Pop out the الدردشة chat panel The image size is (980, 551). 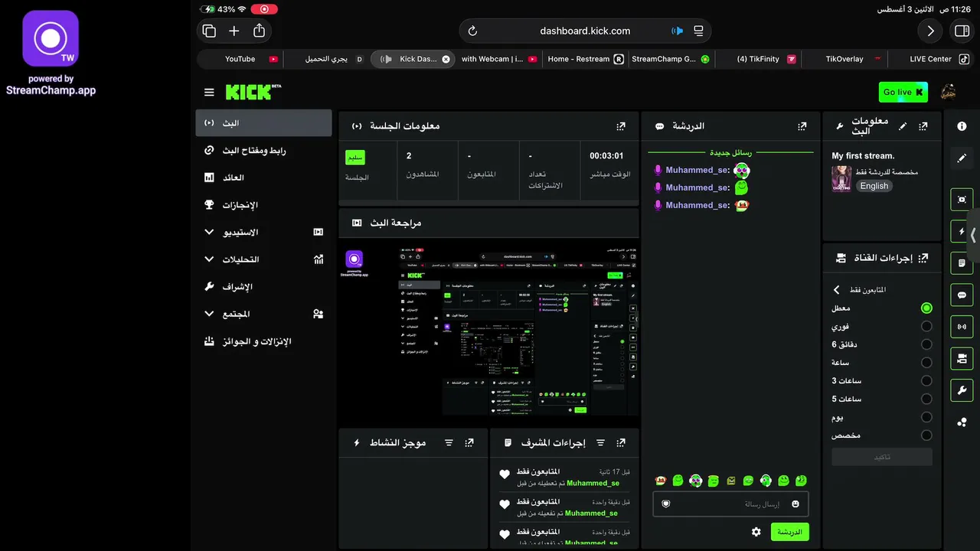[x=802, y=126]
